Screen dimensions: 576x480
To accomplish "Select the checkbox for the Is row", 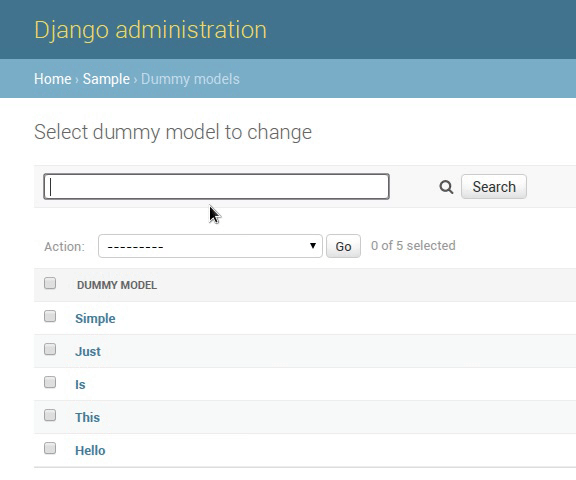I will tap(50, 382).
